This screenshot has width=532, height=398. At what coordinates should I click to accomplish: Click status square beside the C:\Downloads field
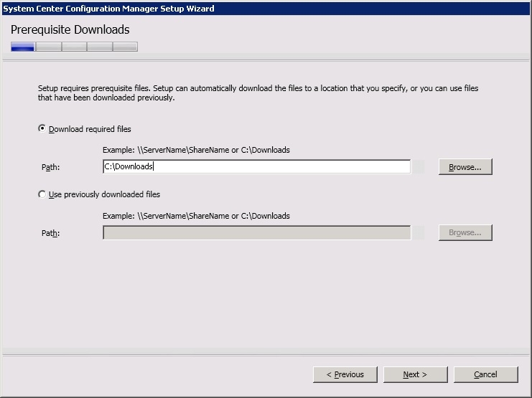(419, 167)
